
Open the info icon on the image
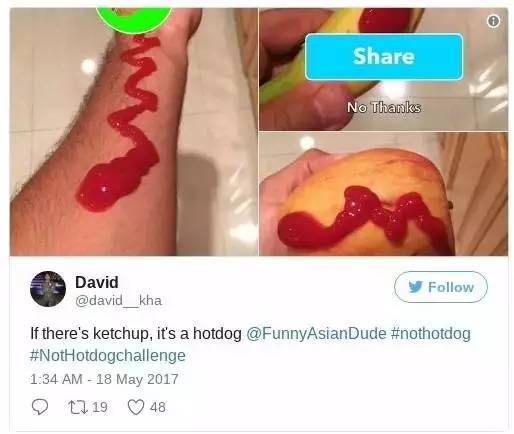[493, 21]
